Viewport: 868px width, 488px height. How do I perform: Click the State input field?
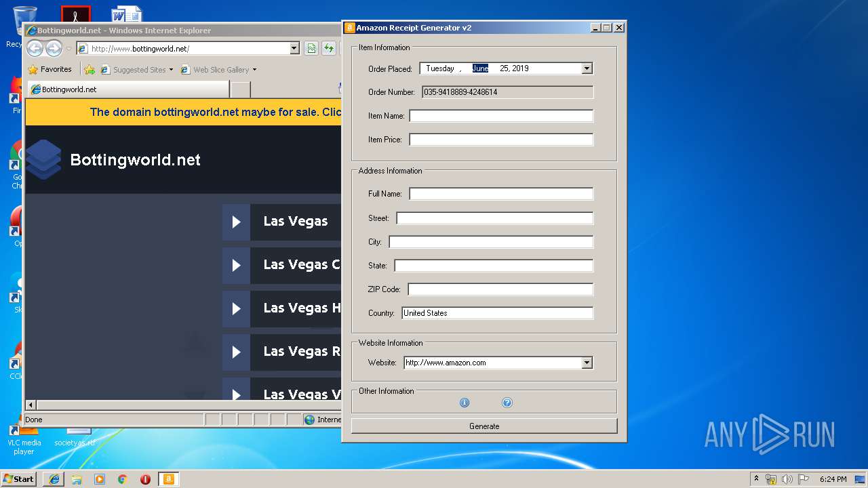494,266
